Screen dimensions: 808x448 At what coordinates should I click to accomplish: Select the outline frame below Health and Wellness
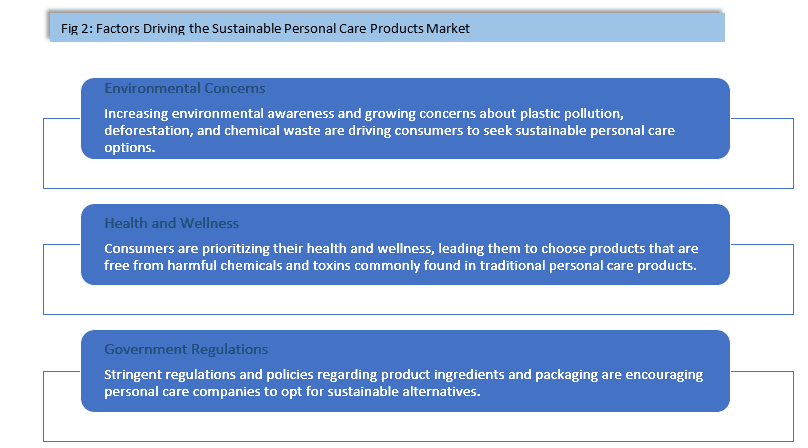click(x=418, y=300)
